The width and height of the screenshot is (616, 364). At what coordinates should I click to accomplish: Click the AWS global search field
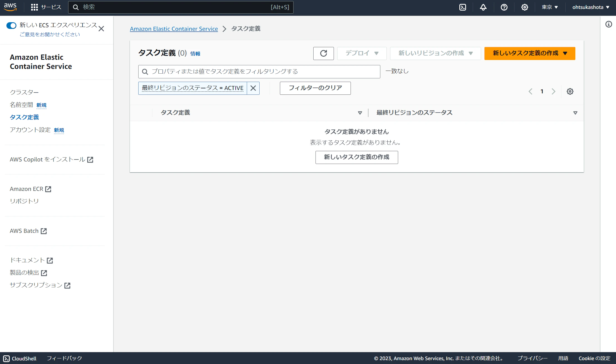(x=181, y=7)
